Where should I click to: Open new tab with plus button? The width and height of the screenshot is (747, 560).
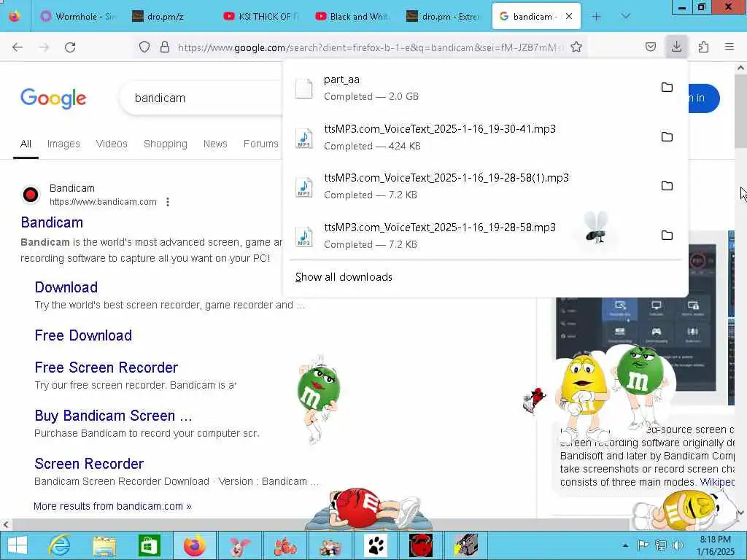(x=596, y=17)
